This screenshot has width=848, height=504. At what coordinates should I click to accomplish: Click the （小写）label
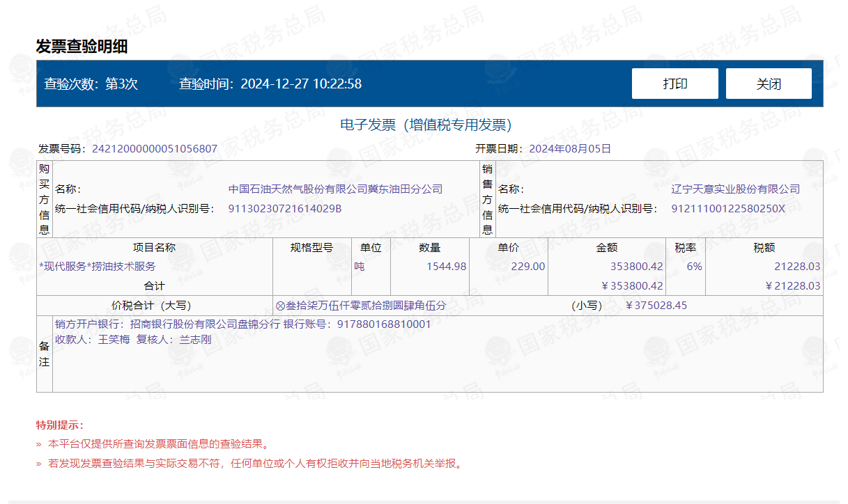point(587,305)
